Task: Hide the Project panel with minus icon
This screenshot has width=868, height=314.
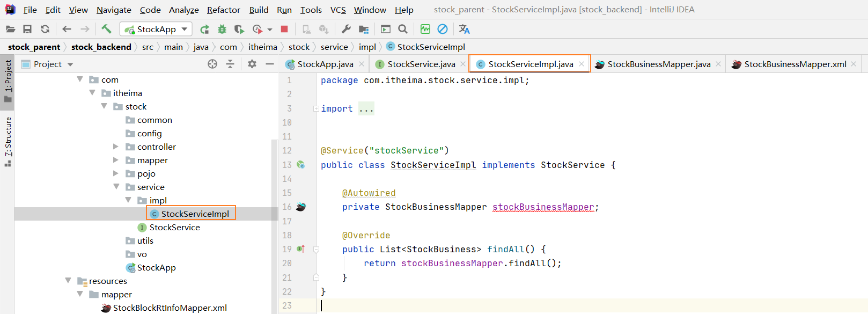Action: pos(270,64)
